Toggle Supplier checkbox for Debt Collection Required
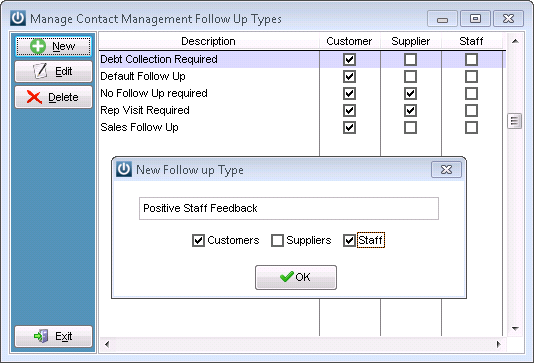Screen dimensions: 534x363 pyautogui.click(x=410, y=60)
